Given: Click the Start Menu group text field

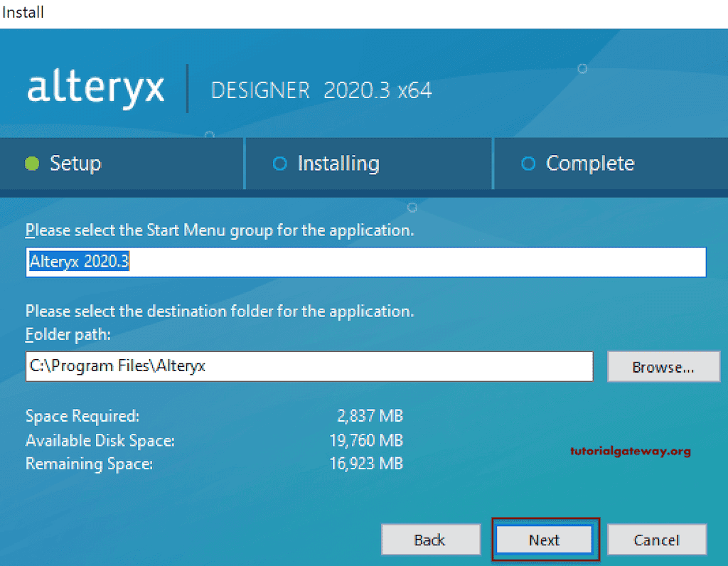Looking at the screenshot, I should tap(365, 262).
